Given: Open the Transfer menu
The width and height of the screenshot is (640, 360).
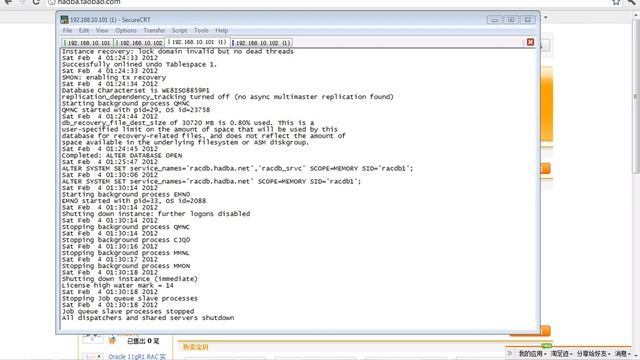Looking at the screenshot, I should click(154, 31).
